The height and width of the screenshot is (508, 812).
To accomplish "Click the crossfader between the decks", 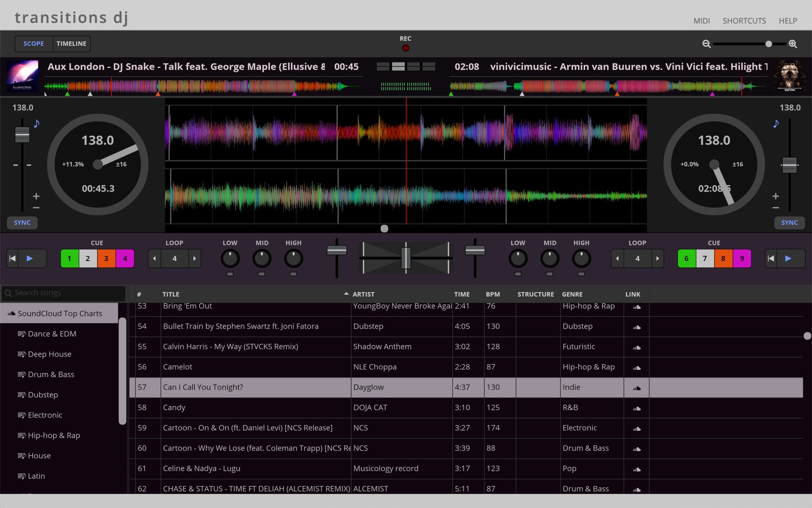I will tap(405, 259).
